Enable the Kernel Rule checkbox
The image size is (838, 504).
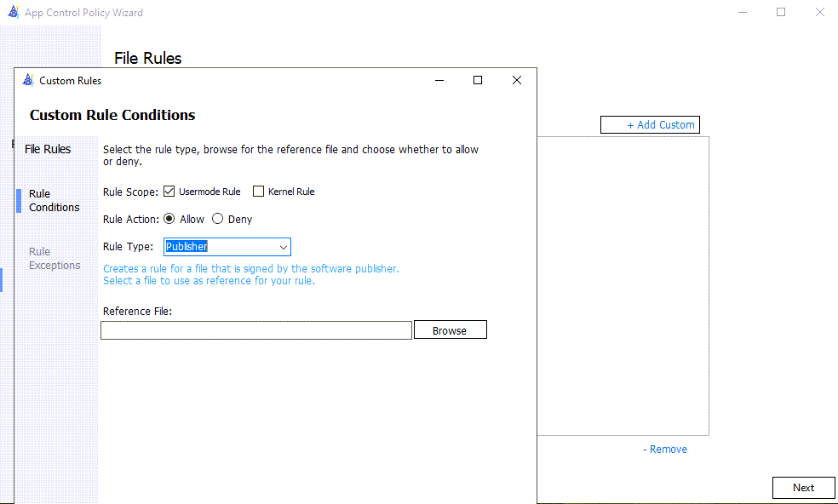tap(258, 191)
